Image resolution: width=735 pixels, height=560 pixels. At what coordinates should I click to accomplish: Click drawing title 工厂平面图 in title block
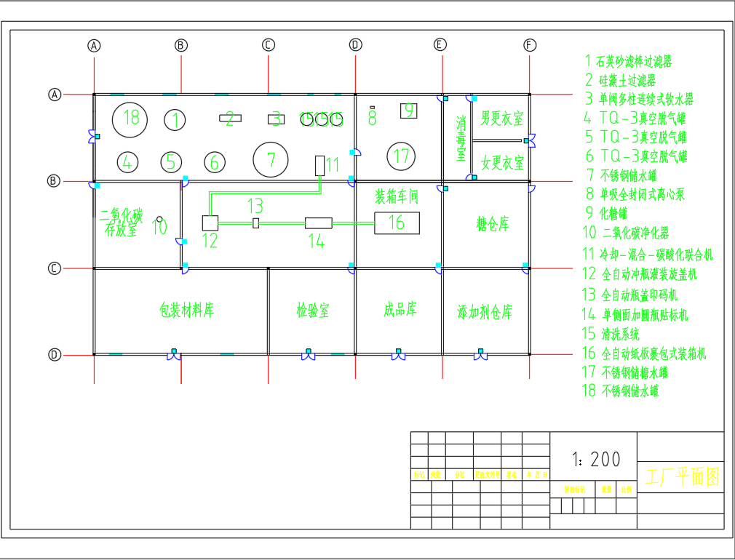click(682, 476)
